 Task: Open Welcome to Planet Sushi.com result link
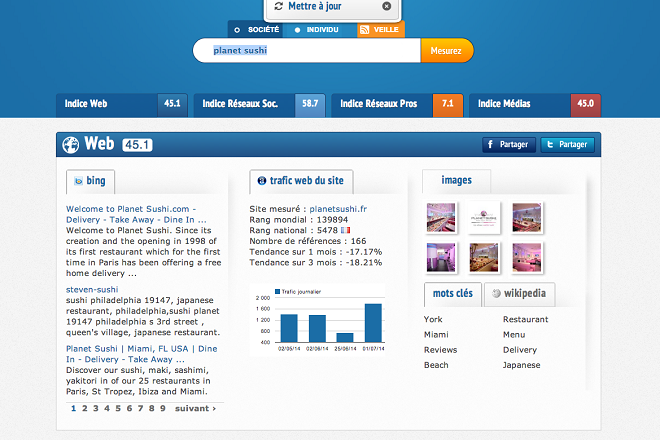[x=136, y=214]
